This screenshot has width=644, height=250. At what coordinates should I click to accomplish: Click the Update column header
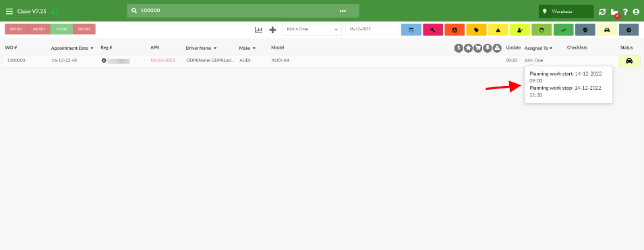click(513, 48)
